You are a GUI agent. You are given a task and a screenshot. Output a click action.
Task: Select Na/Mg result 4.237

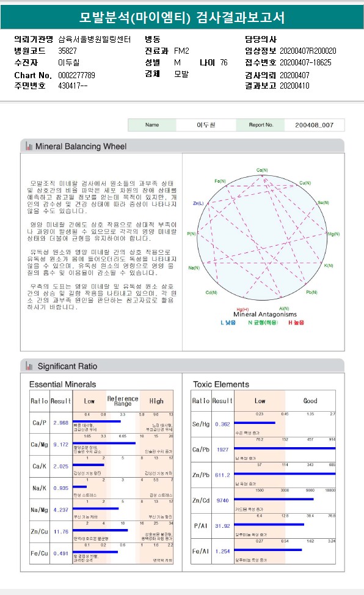[60, 510]
